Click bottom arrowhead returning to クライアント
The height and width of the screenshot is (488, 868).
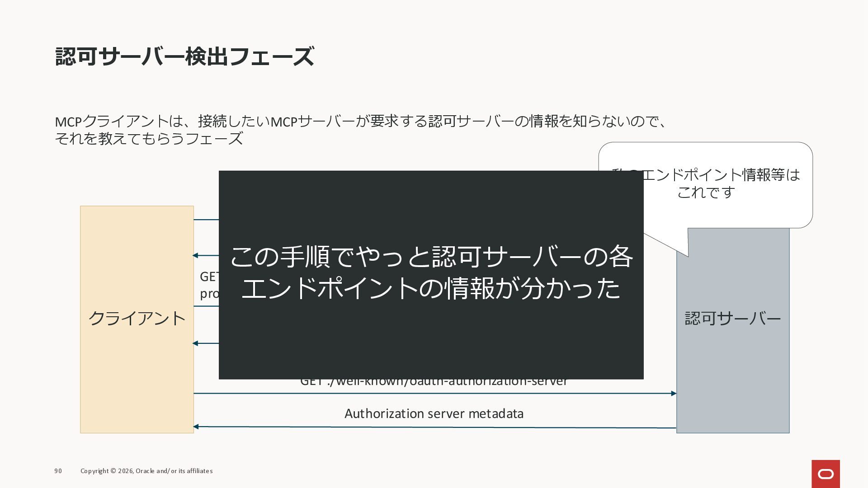(x=196, y=427)
